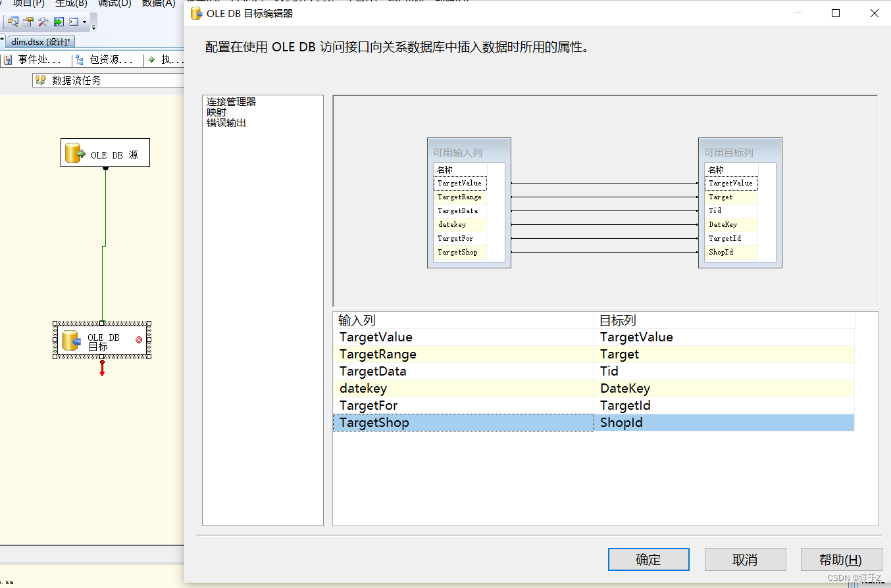
Task: Select 错误输出 page in editor
Action: pyautogui.click(x=226, y=123)
